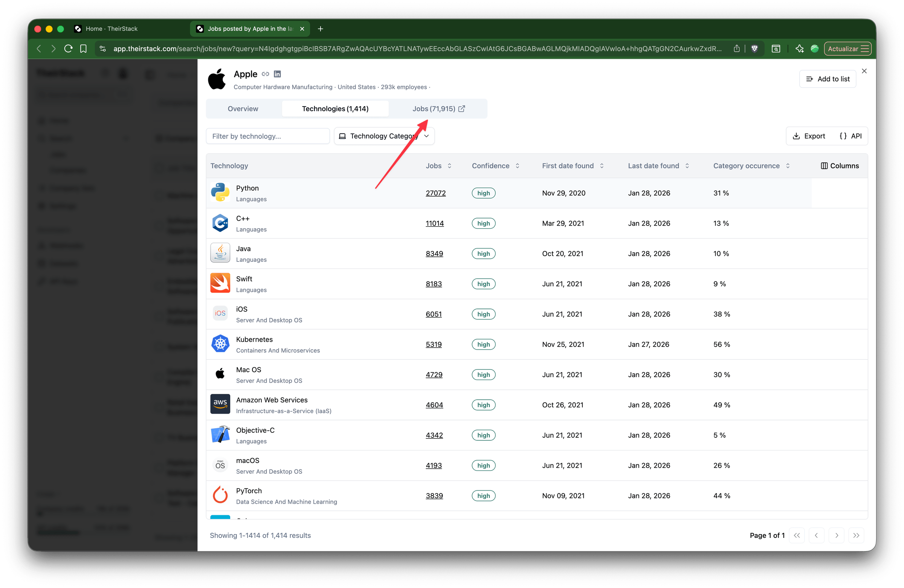Click the link icon beside Apple name
Screen dimensions: 904x588
click(x=266, y=74)
